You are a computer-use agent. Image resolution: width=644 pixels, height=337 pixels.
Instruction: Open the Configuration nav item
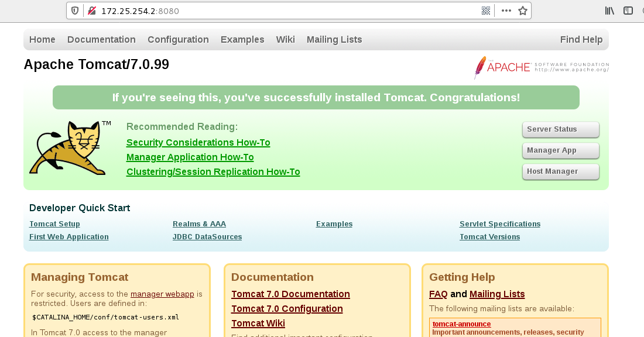(178, 39)
